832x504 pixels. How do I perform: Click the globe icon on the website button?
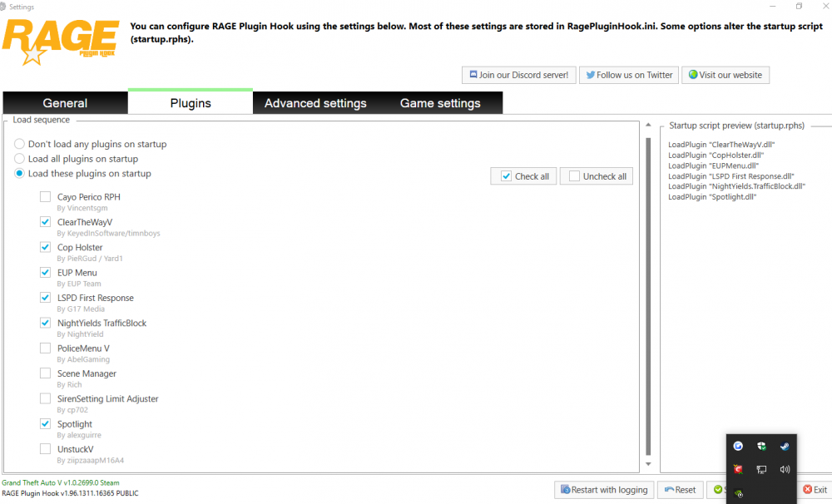click(x=692, y=75)
